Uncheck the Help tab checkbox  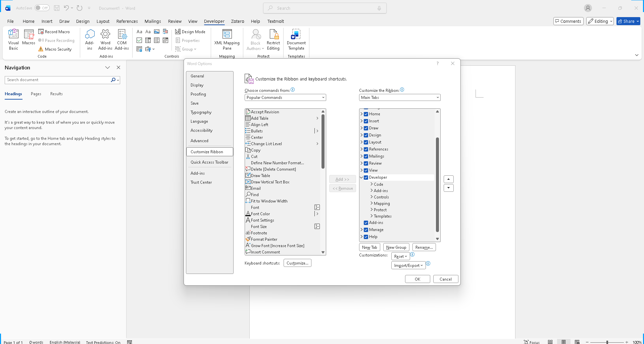click(x=366, y=237)
